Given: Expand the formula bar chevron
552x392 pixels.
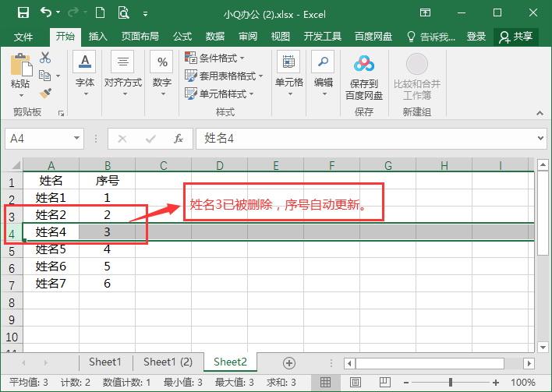Looking at the screenshot, I should coord(540,139).
